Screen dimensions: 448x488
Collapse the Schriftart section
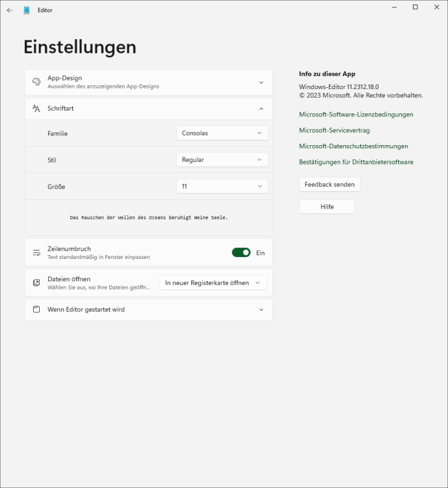point(261,109)
